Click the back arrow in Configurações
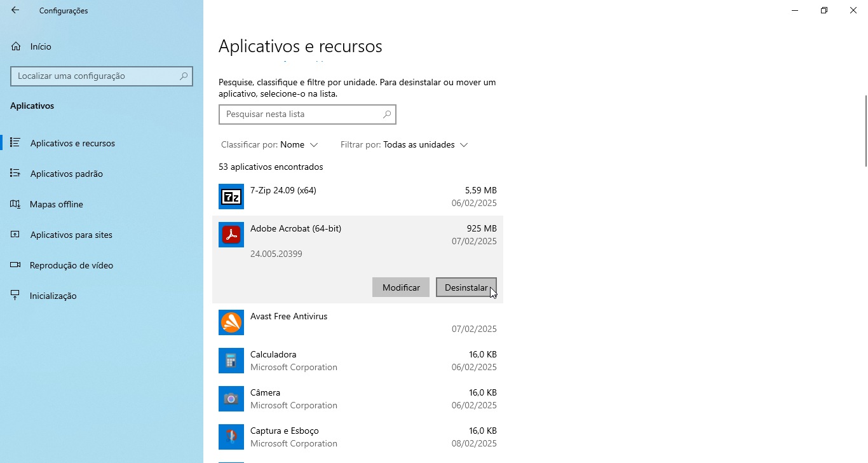 (15, 10)
